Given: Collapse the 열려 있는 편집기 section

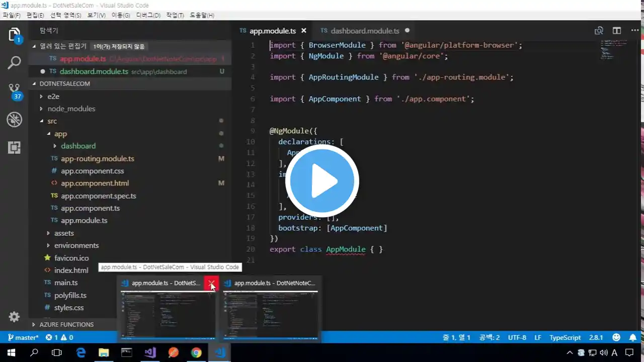Looking at the screenshot, I should coord(63,46).
